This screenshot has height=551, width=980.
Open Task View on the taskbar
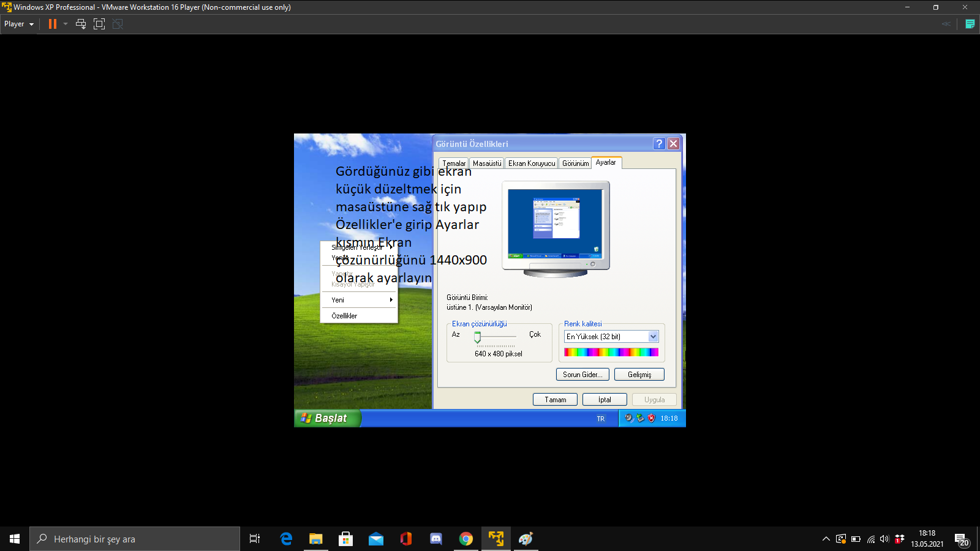(255, 539)
